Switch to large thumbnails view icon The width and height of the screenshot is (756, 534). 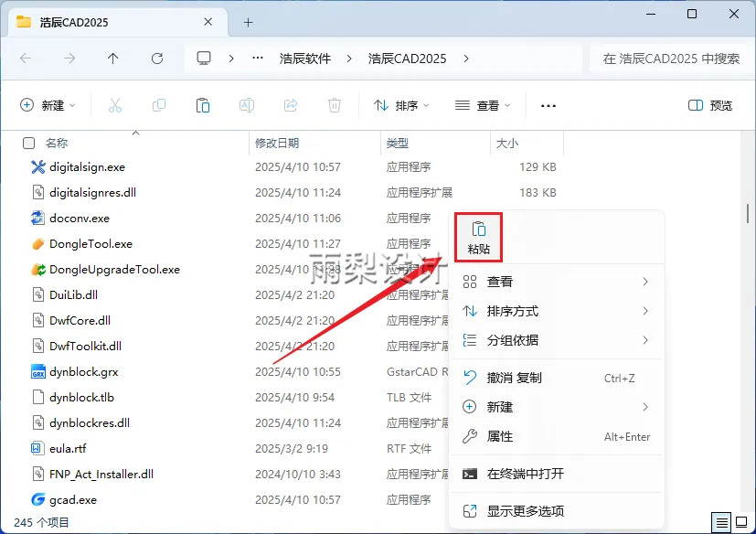click(x=741, y=522)
